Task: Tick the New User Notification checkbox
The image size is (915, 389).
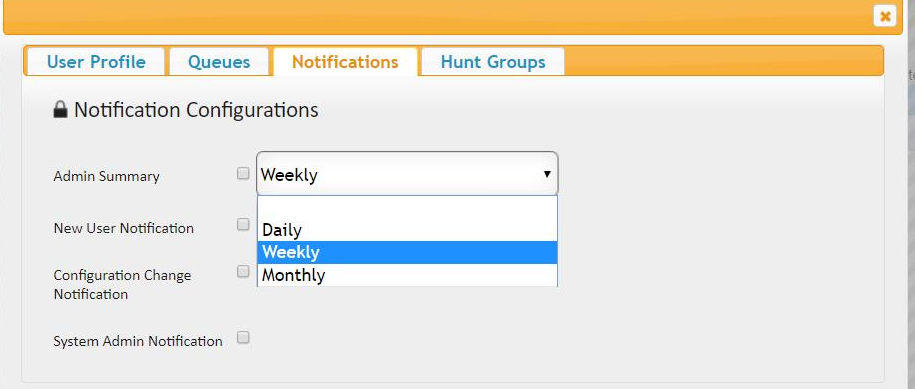Action: (x=243, y=225)
